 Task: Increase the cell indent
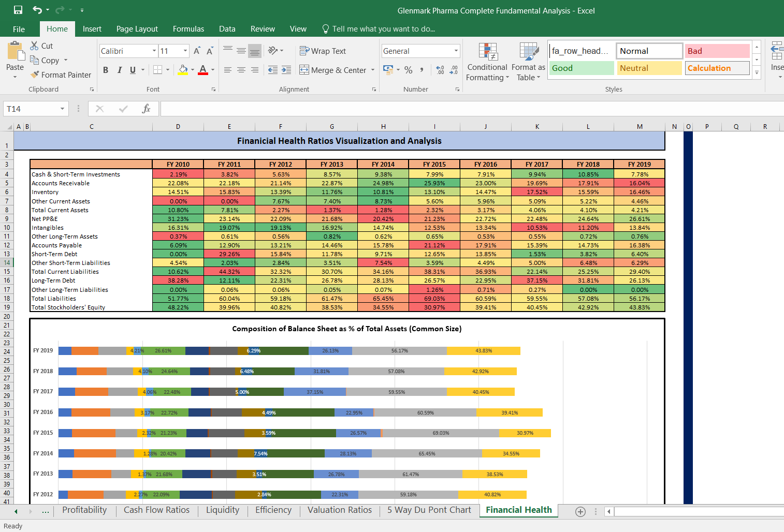click(286, 70)
